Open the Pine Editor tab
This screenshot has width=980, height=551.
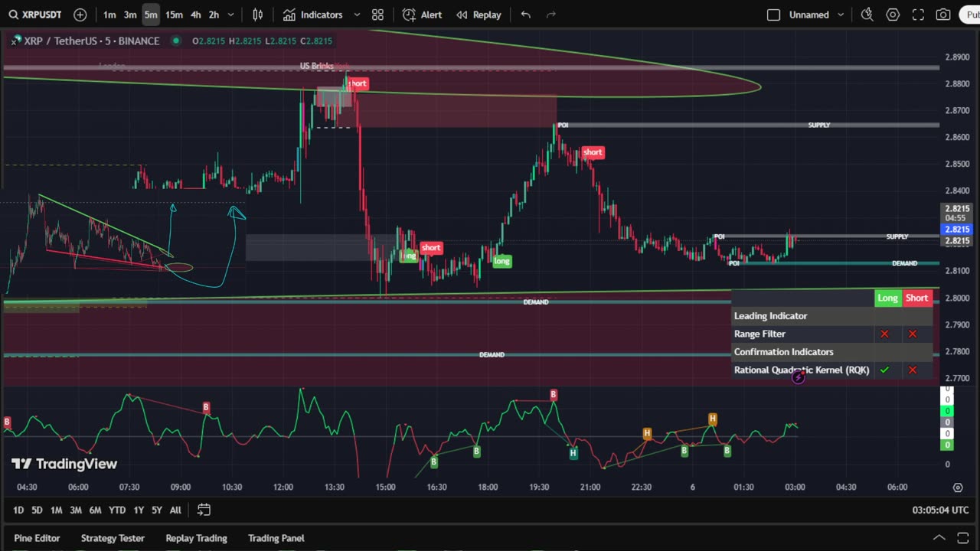click(x=37, y=538)
